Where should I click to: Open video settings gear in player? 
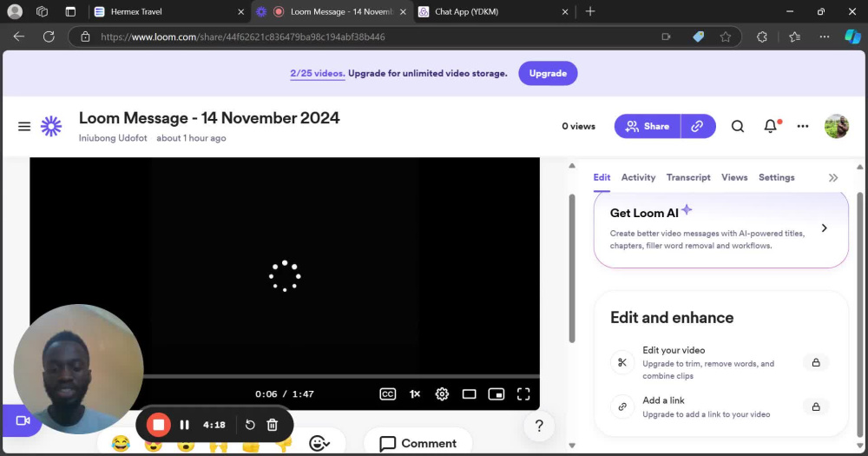click(x=442, y=394)
